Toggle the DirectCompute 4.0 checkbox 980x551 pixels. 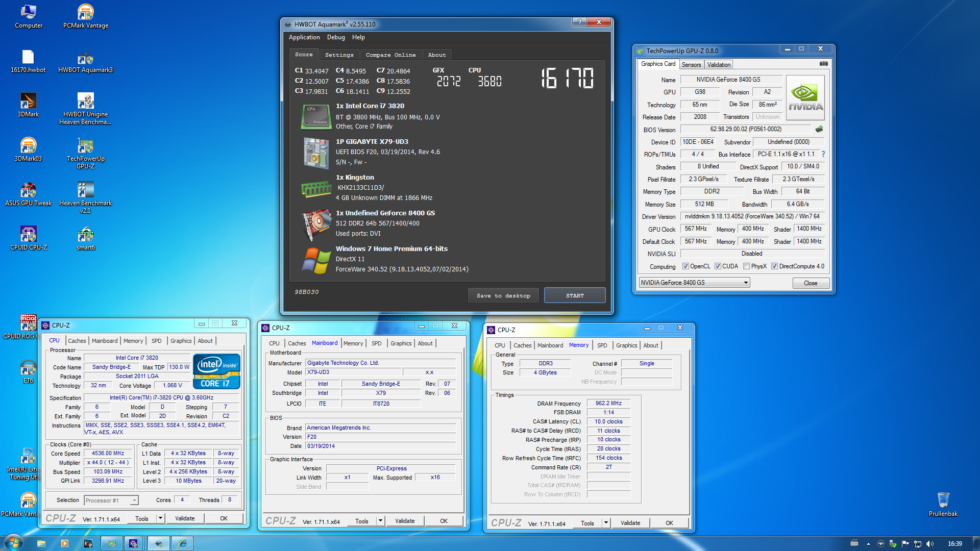[x=774, y=266]
